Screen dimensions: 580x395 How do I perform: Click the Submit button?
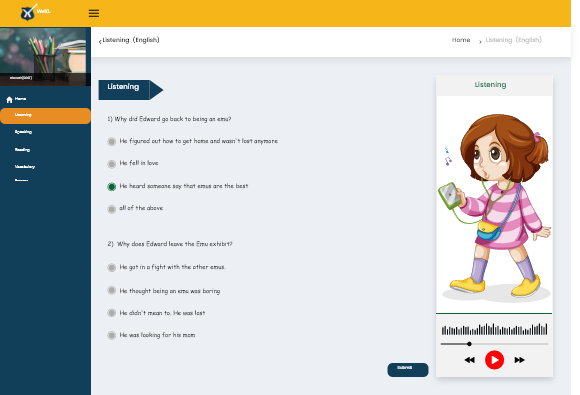point(408,370)
